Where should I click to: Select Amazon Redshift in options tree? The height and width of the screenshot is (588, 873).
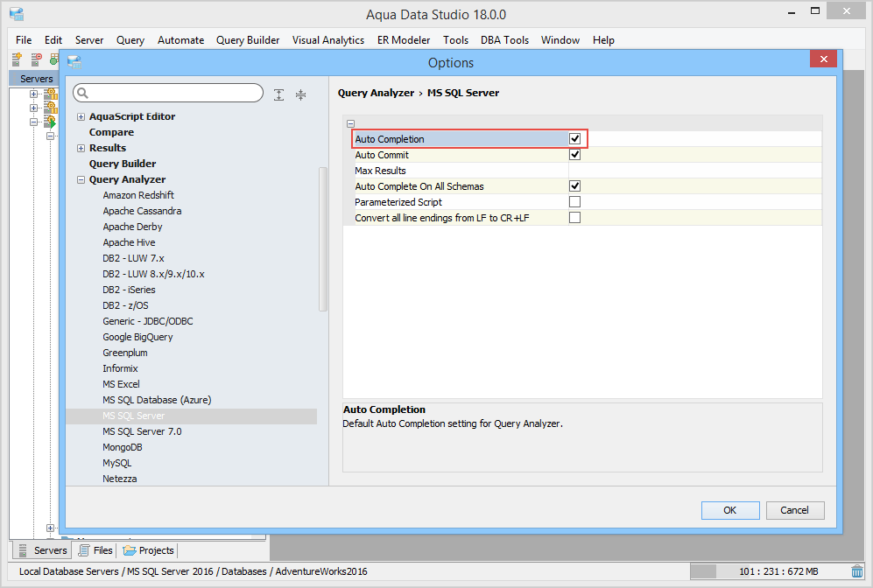coord(138,195)
